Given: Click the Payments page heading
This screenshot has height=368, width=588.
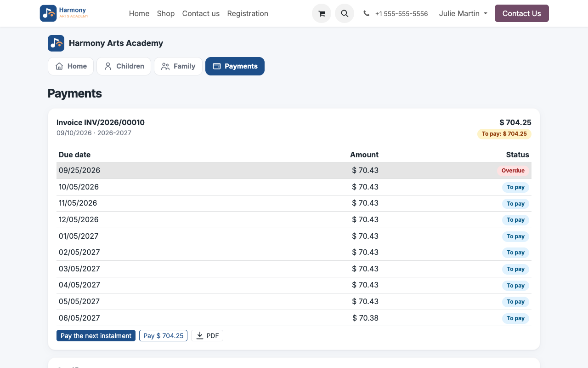Looking at the screenshot, I should point(75,93).
